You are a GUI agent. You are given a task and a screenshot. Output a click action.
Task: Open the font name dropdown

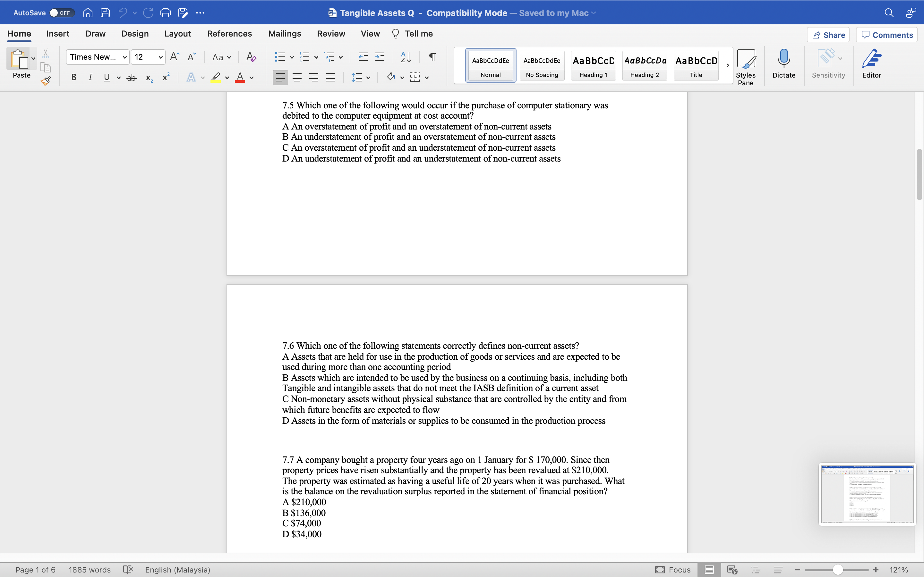tap(124, 57)
